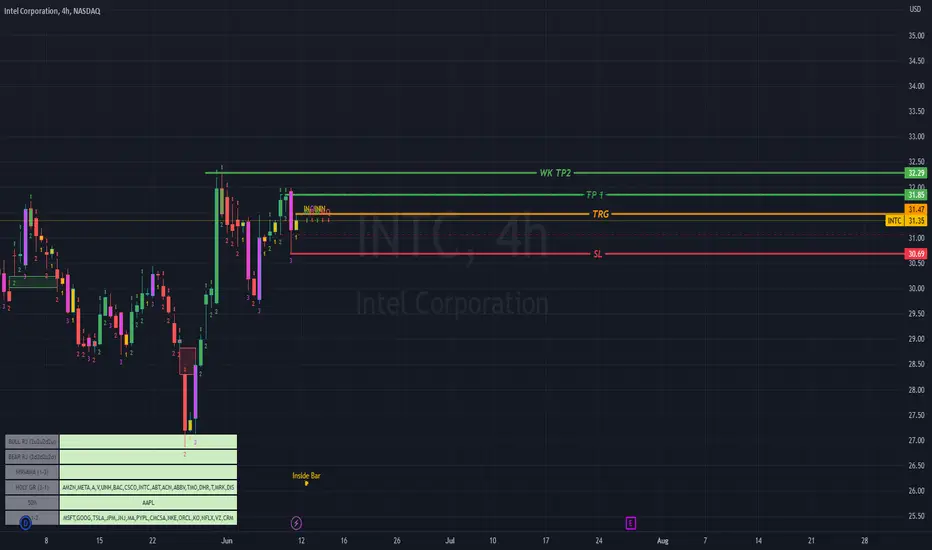The height and width of the screenshot is (550, 932).
Task: Click the 35.00 price axis label
Action: point(916,36)
